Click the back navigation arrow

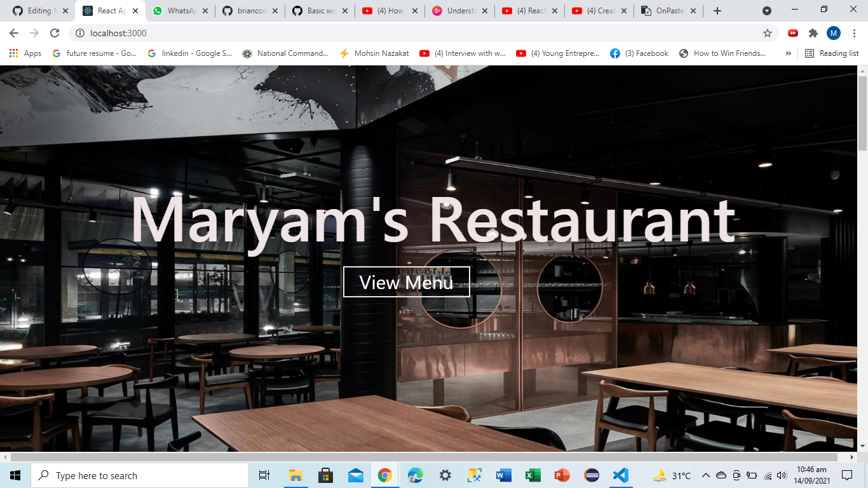tap(13, 32)
